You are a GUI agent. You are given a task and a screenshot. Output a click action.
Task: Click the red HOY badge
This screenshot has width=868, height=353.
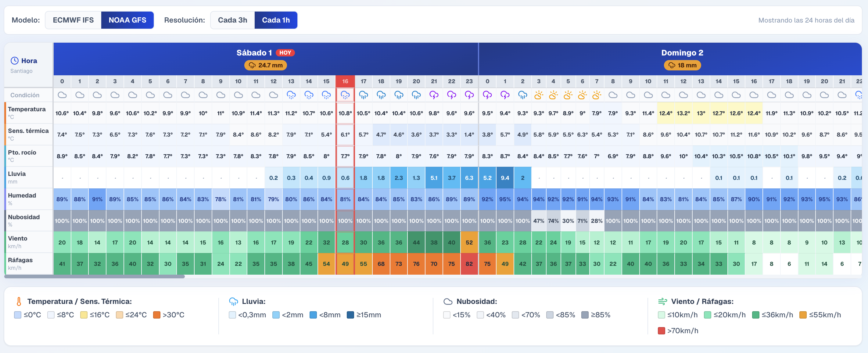(285, 53)
